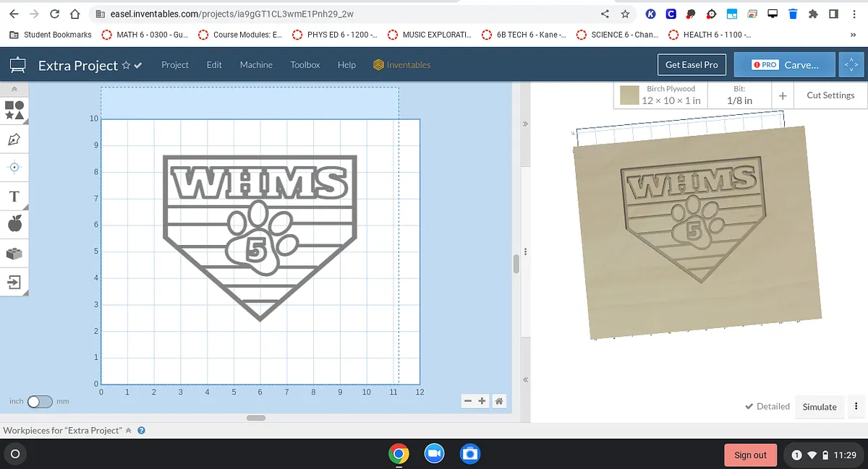This screenshot has width=868, height=469.
Task: Toggle units between inch and mm
Action: [x=40, y=402]
